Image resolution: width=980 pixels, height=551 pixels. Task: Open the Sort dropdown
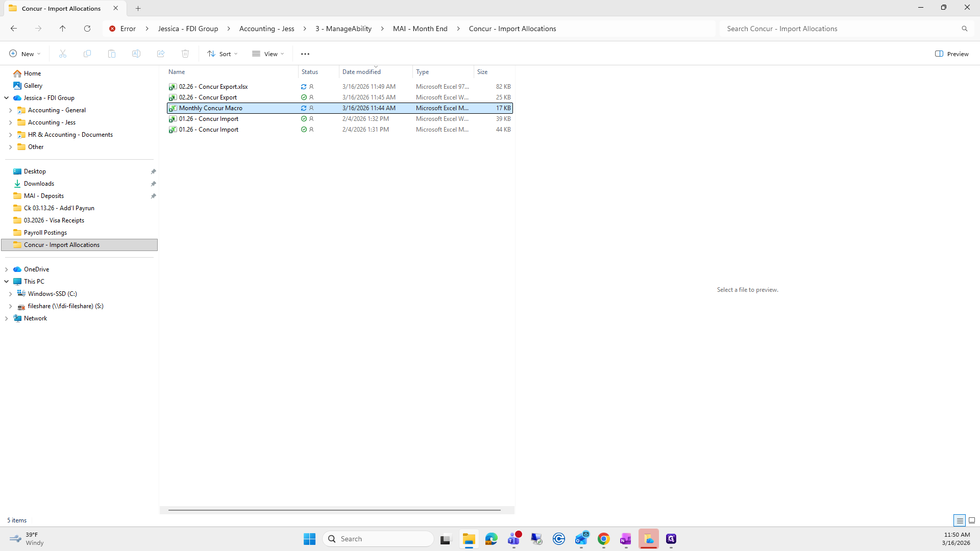223,54
